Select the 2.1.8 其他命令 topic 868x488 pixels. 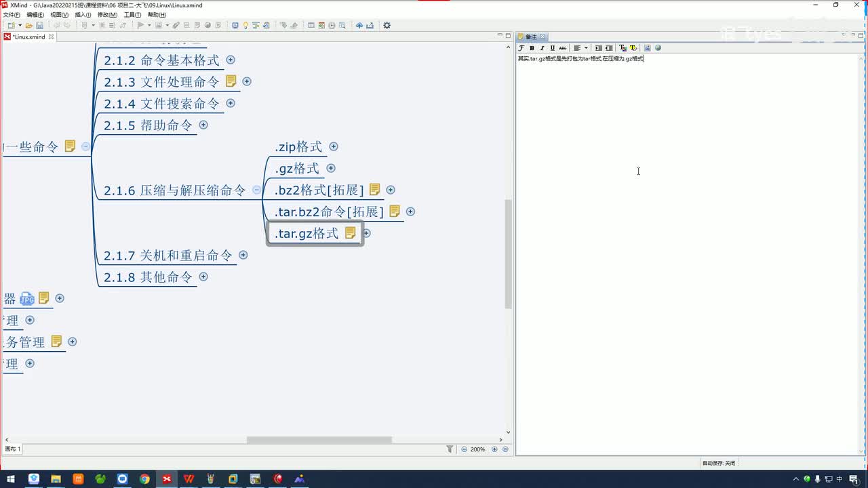pyautogui.click(x=149, y=277)
